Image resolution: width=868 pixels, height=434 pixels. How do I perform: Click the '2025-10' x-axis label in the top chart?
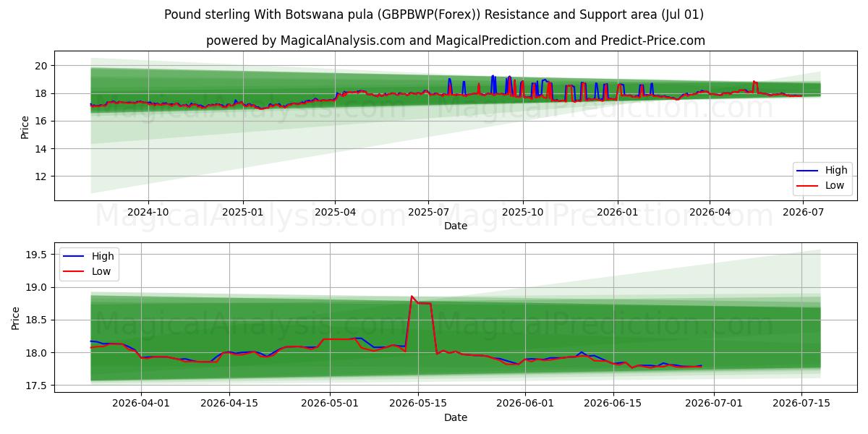click(522, 211)
